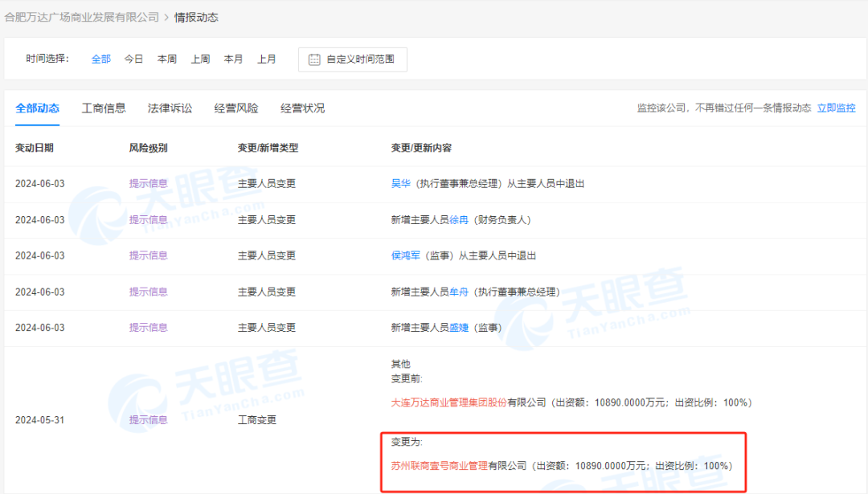Select the 上月 time filter

(266, 59)
